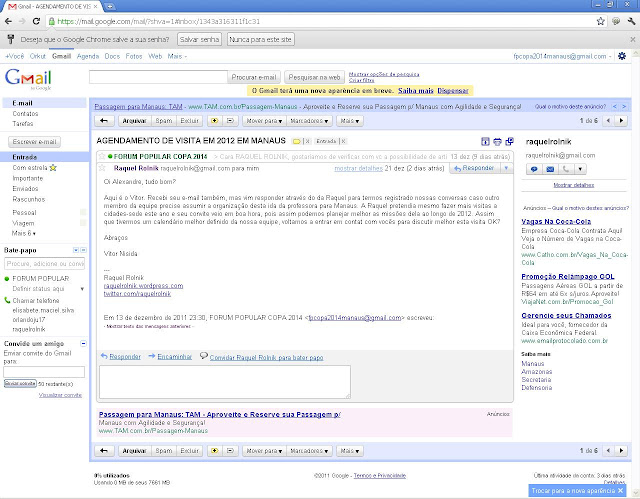
Task: Open Chrome wrench menu
Action: tap(631, 21)
